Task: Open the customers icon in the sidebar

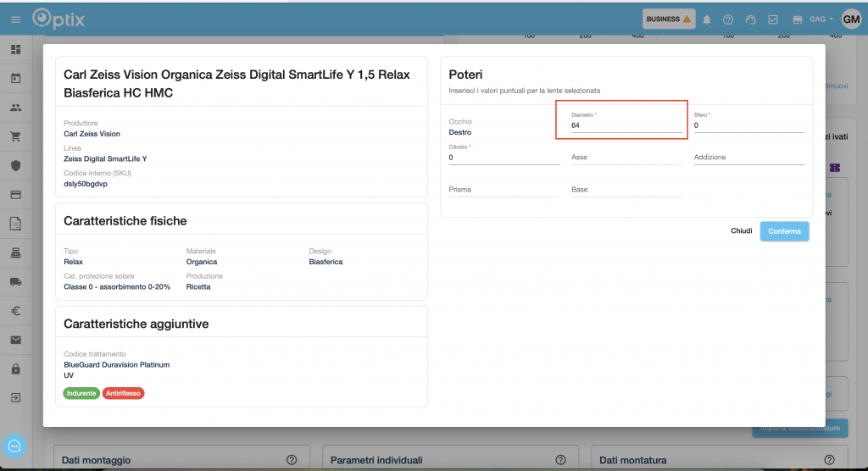Action: [15, 108]
